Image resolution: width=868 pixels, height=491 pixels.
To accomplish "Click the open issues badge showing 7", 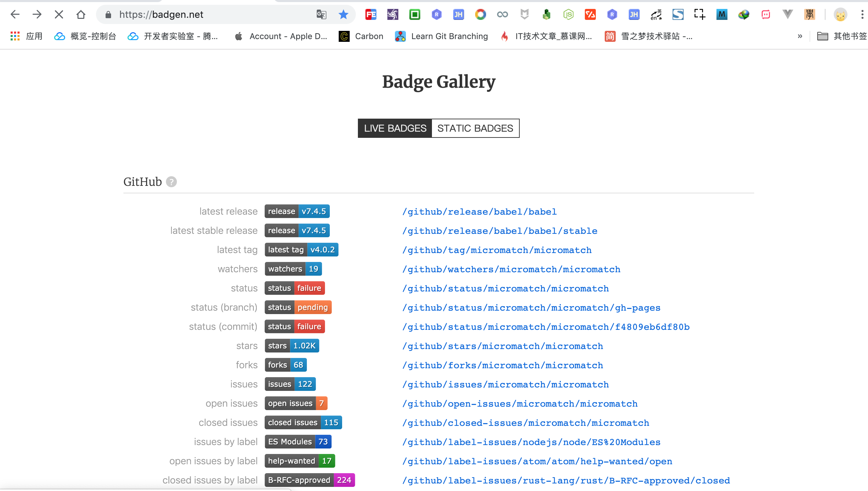I will tap(296, 403).
